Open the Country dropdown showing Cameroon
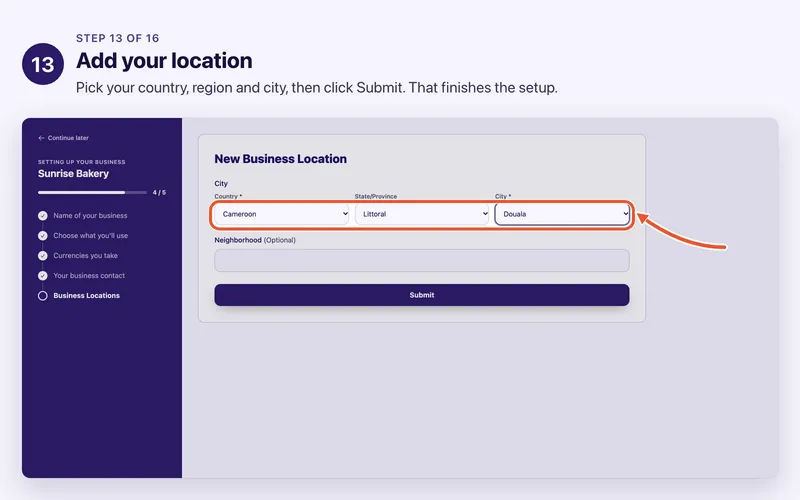This screenshot has width=800, height=500. click(x=282, y=214)
